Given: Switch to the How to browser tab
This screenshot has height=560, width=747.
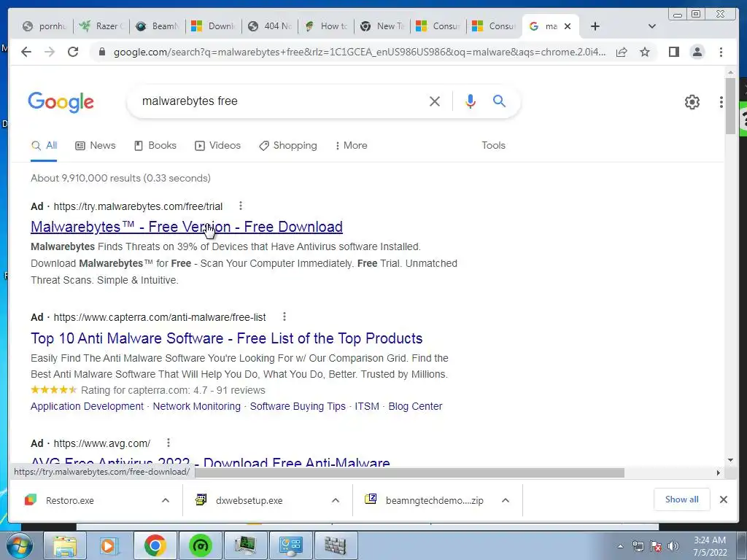Looking at the screenshot, I should pos(326,26).
